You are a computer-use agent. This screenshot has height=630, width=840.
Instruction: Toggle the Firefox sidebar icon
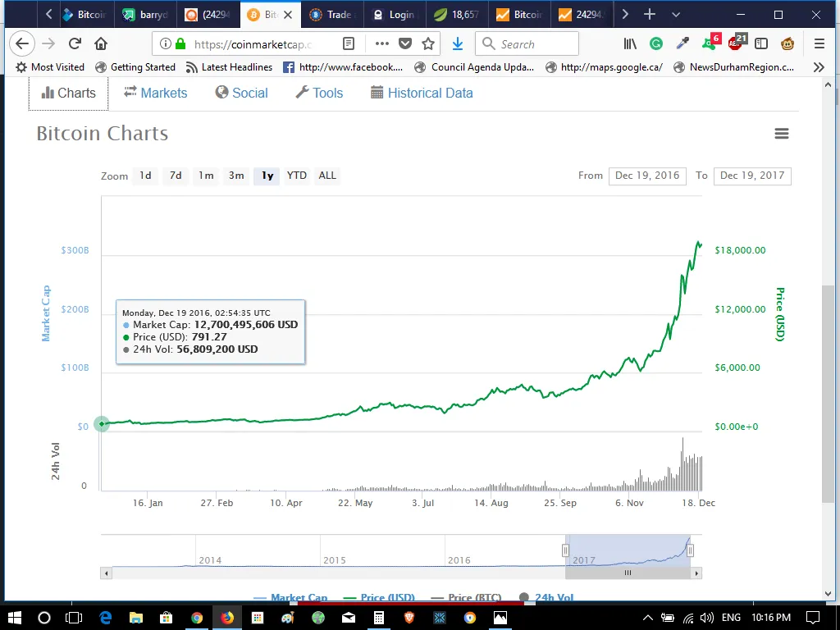click(x=760, y=44)
